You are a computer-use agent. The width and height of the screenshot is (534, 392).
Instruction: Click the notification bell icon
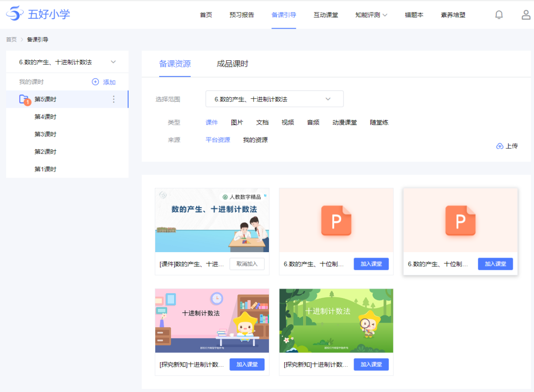[x=499, y=15]
